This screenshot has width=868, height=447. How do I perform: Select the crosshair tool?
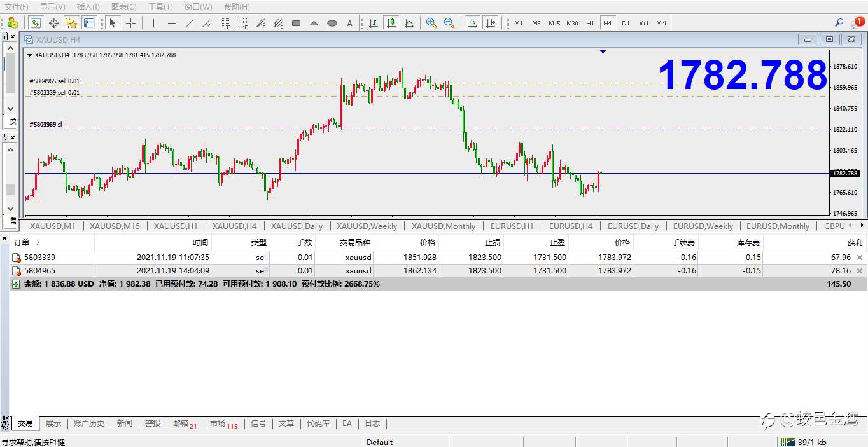click(130, 23)
